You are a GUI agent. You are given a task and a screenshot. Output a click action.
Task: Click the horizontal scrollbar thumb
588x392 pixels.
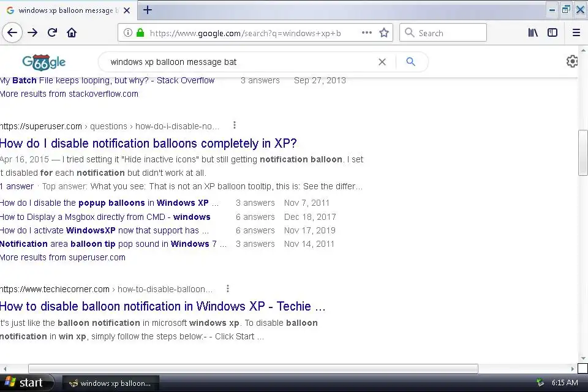click(x=253, y=369)
